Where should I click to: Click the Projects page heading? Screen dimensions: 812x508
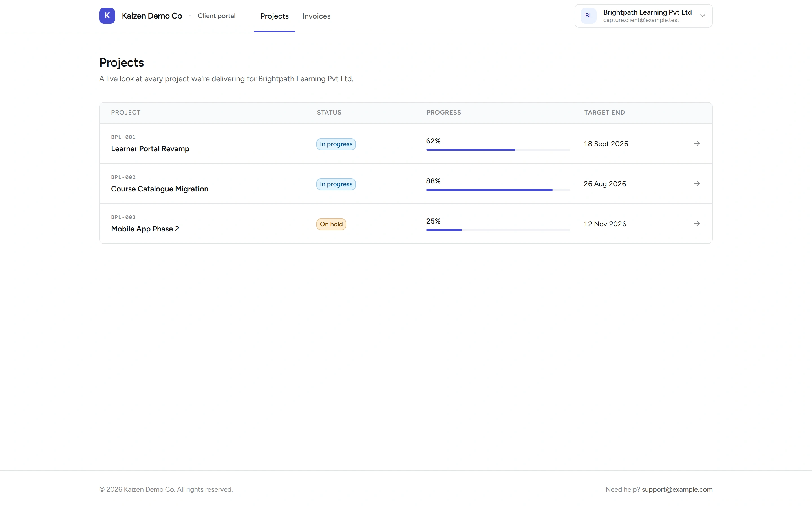pyautogui.click(x=122, y=62)
